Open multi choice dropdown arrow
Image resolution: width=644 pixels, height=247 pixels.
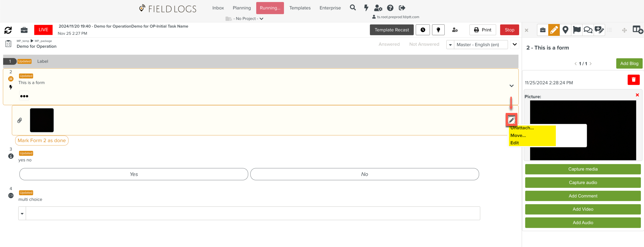[x=22, y=213]
